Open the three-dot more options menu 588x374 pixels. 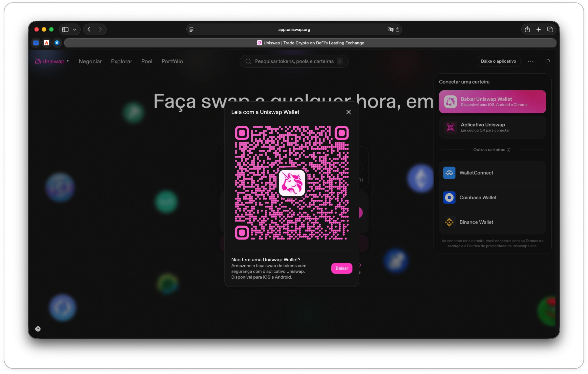531,61
